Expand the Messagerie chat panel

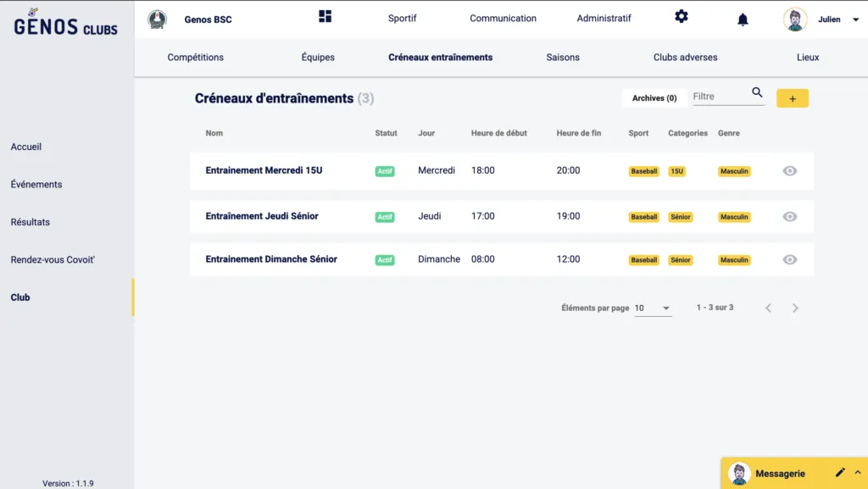(857, 473)
